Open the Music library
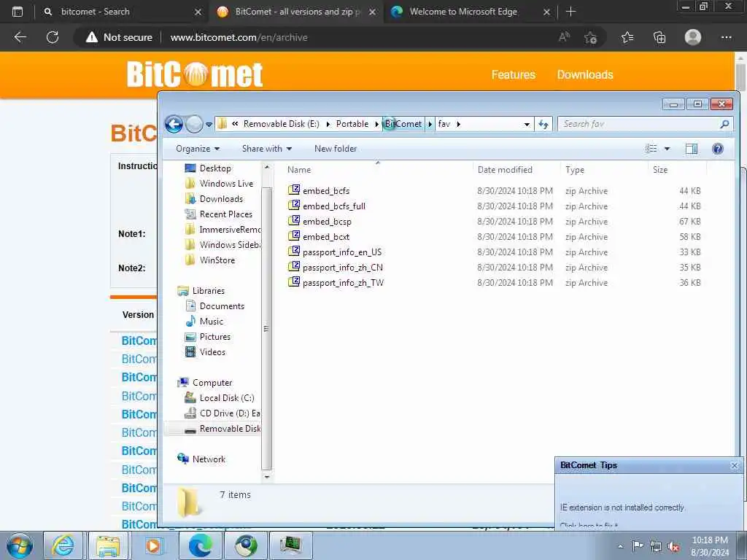 (x=211, y=322)
